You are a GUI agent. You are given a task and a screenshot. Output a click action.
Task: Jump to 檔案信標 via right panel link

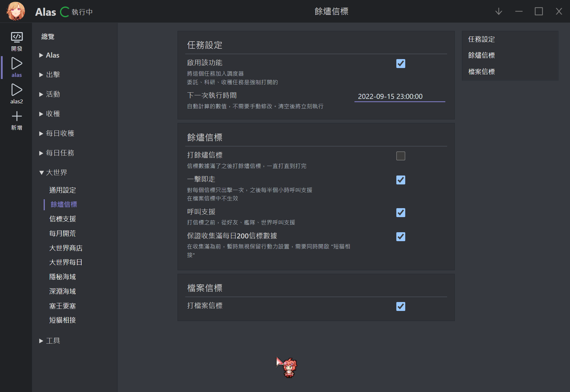(481, 72)
